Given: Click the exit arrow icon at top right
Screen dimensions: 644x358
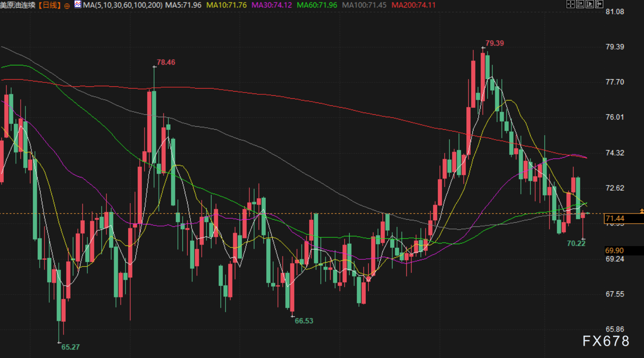Looking at the screenshot, I should click(x=599, y=5).
